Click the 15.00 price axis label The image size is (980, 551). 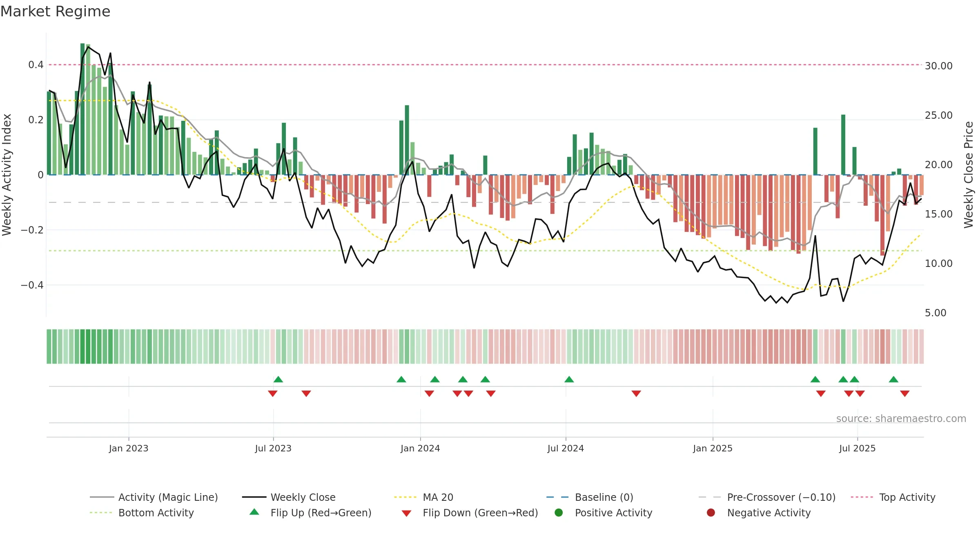click(x=938, y=214)
